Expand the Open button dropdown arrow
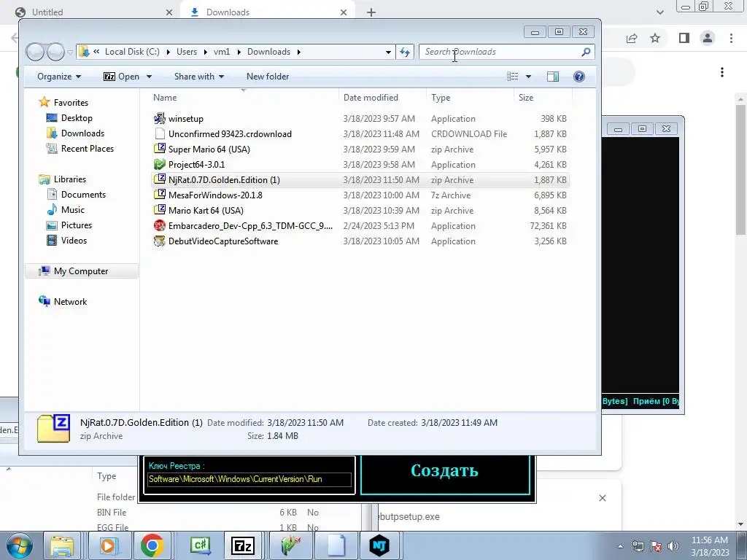Image resolution: width=747 pixels, height=560 pixels. point(149,77)
